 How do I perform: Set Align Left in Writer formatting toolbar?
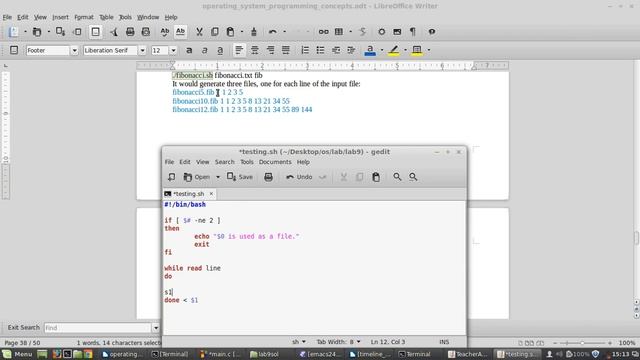(239, 50)
